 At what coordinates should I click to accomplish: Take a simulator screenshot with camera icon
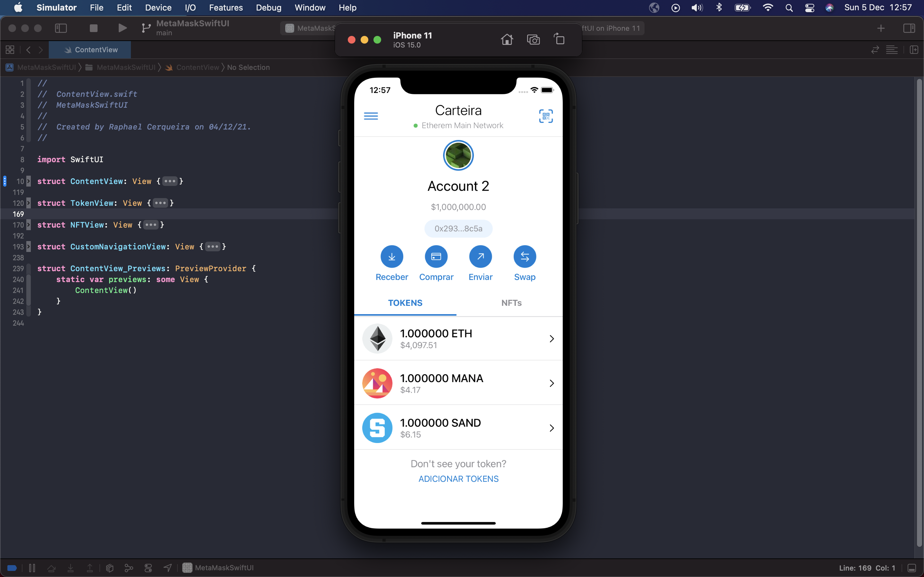pyautogui.click(x=533, y=39)
